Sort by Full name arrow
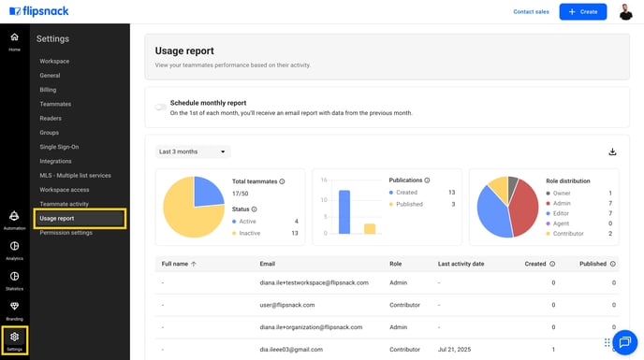 pyautogui.click(x=194, y=264)
